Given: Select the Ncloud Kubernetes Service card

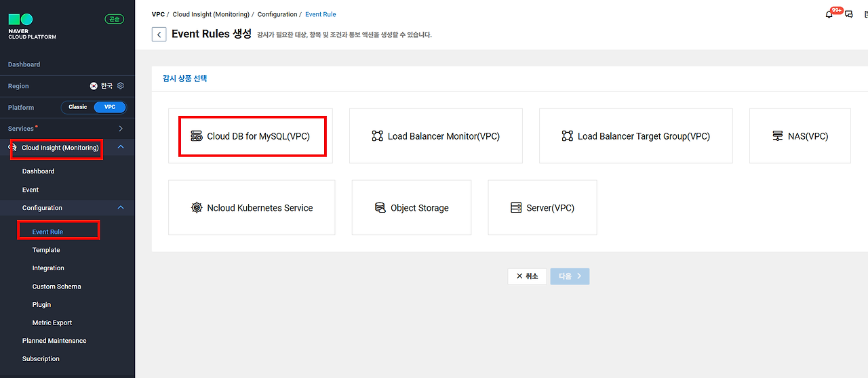Looking at the screenshot, I should point(252,208).
